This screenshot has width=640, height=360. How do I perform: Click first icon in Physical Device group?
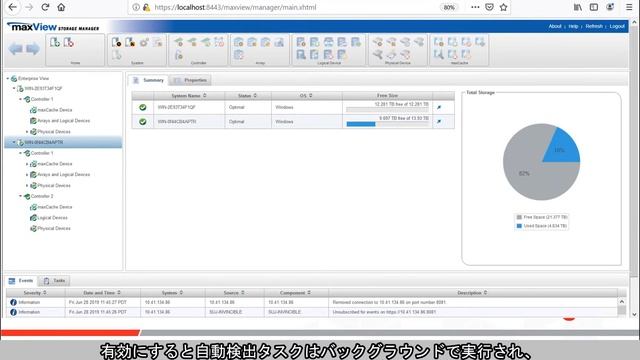click(378, 42)
